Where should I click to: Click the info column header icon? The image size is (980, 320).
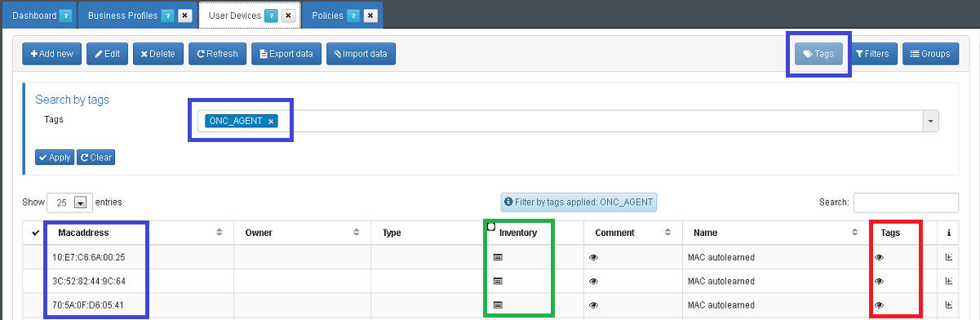(948, 233)
